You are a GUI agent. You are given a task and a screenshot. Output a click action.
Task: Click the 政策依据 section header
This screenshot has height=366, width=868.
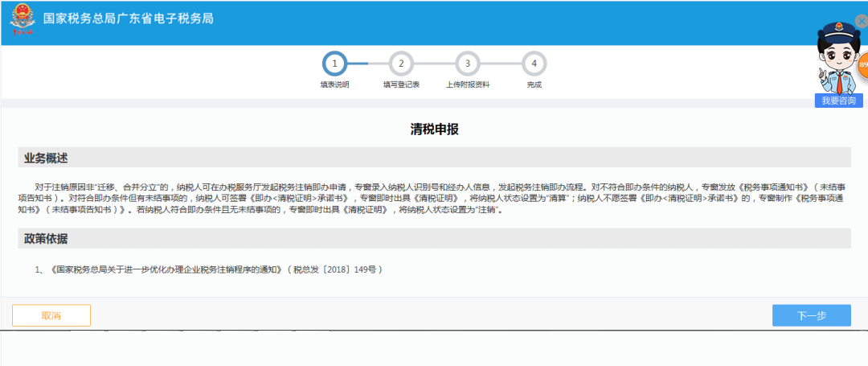434,239
